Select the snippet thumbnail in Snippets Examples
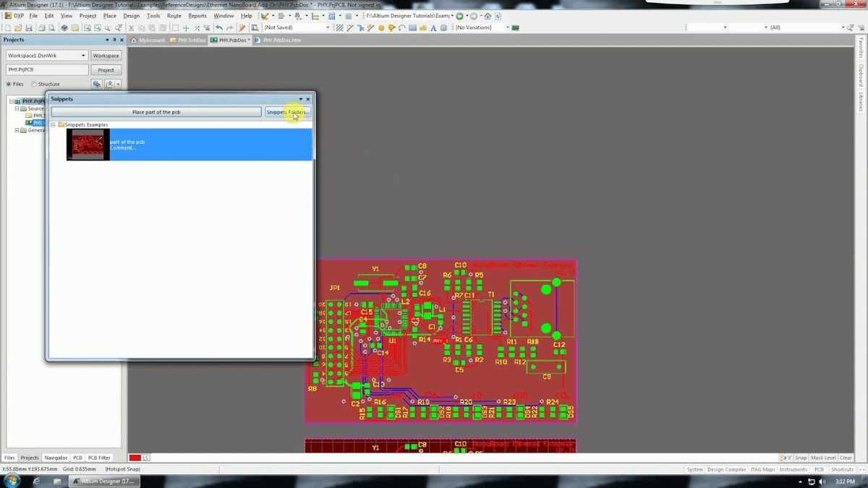Image resolution: width=868 pixels, height=488 pixels. coord(87,144)
